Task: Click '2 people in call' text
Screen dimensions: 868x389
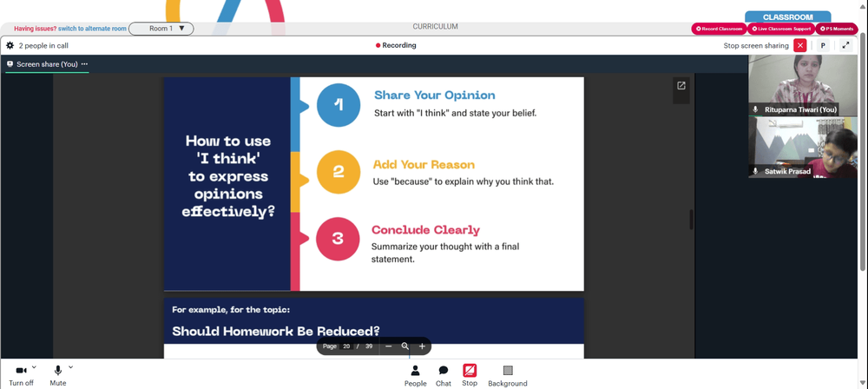Action: (43, 45)
